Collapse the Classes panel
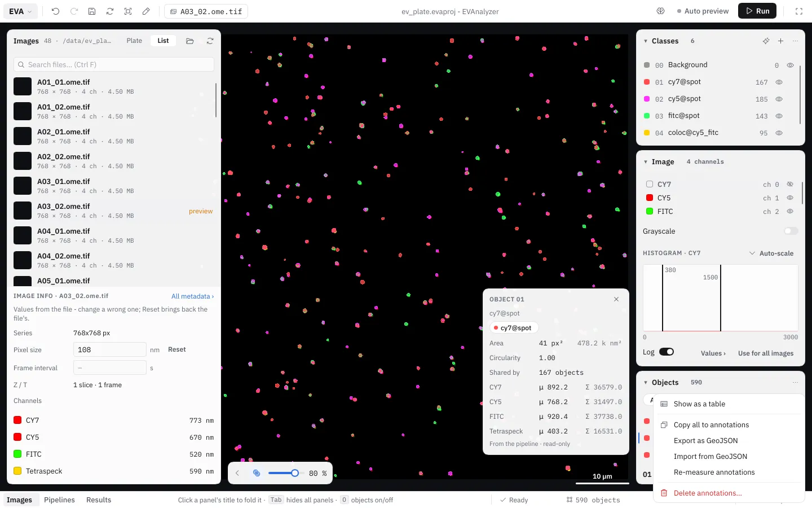 646,41
